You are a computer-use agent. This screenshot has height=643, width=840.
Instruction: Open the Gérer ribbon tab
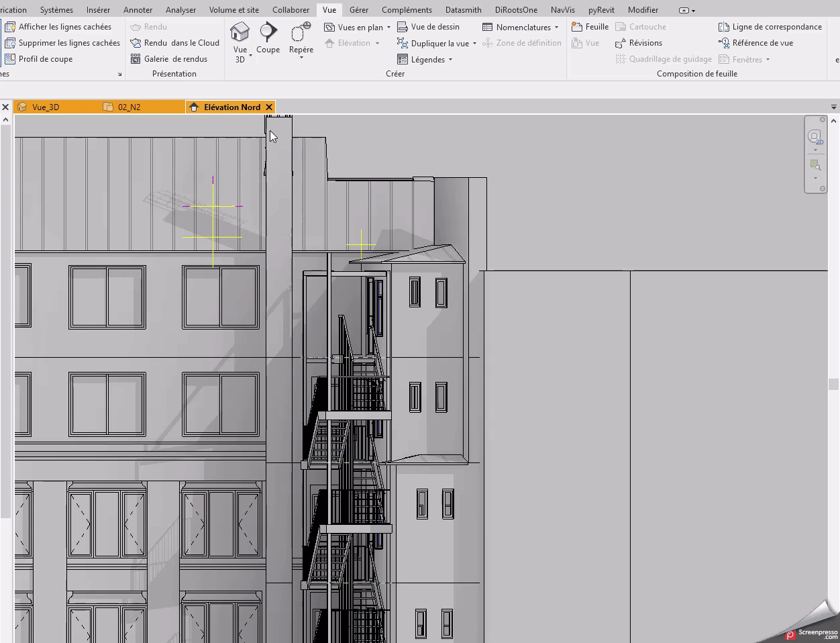click(x=358, y=10)
